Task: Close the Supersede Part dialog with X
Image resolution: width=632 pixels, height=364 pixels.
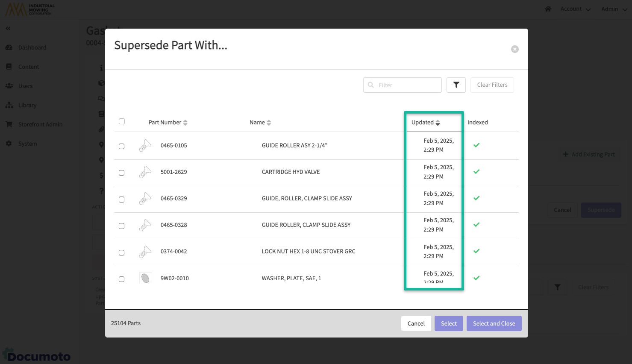Action: (515, 49)
